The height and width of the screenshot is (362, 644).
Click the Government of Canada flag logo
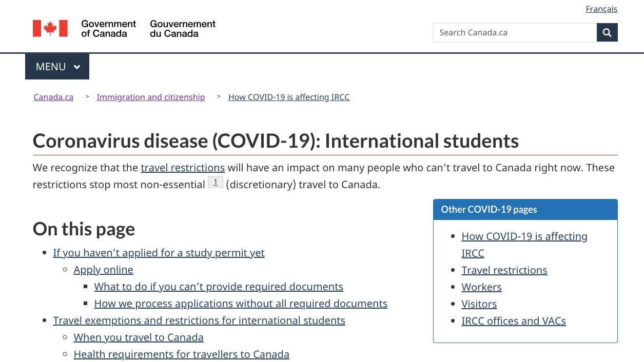(50, 29)
